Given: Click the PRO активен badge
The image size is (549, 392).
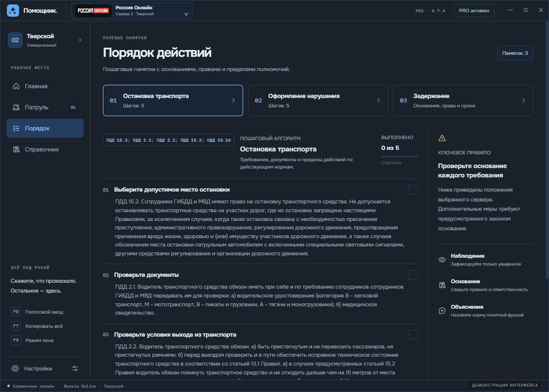Looking at the screenshot, I should click(x=474, y=10).
